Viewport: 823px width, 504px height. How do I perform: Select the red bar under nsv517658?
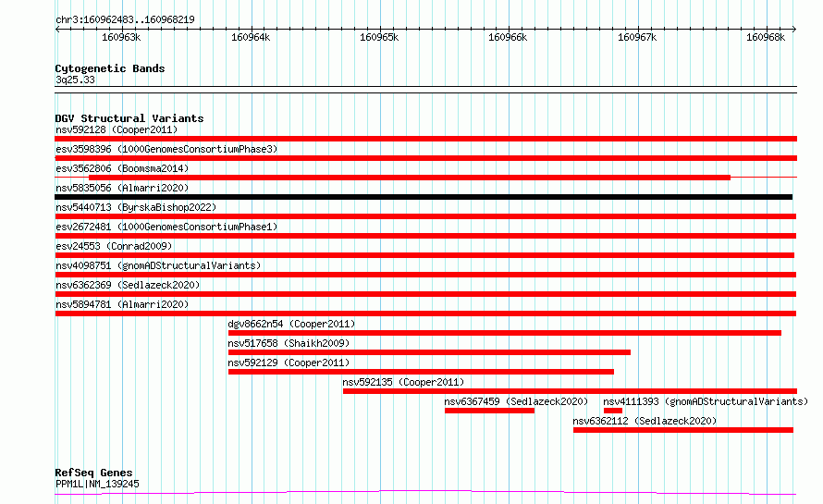coord(429,352)
